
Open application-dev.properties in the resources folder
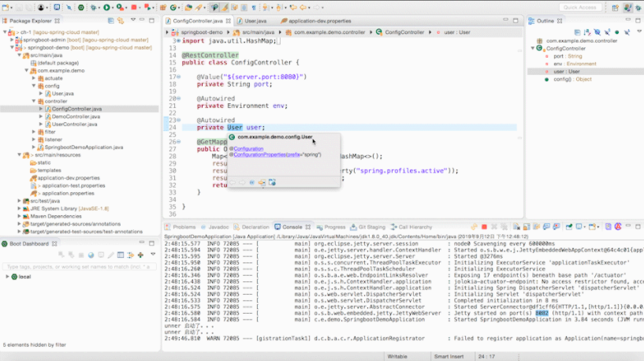tap(69, 178)
